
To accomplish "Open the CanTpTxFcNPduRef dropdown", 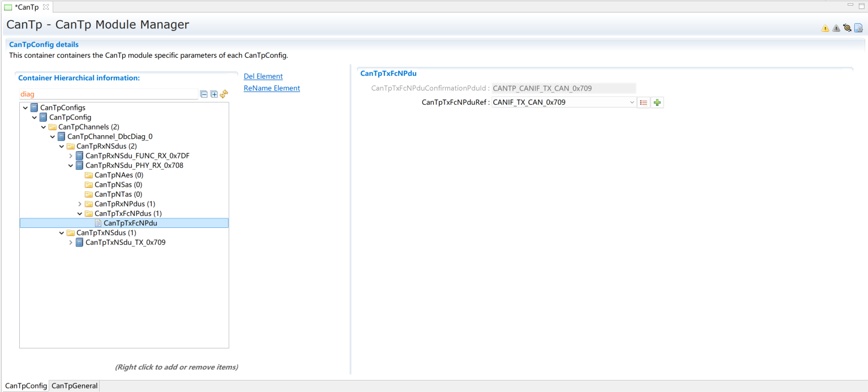I will pyautogui.click(x=632, y=102).
